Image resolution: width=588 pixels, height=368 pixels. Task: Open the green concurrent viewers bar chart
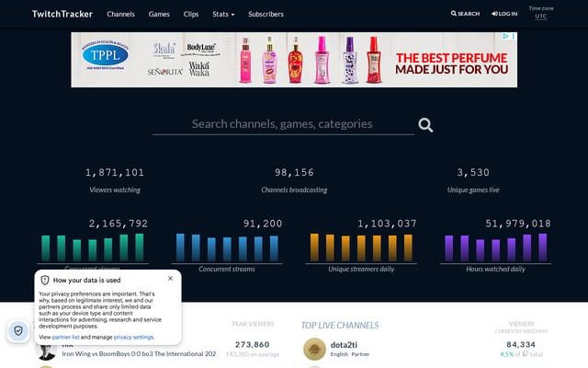(92, 247)
